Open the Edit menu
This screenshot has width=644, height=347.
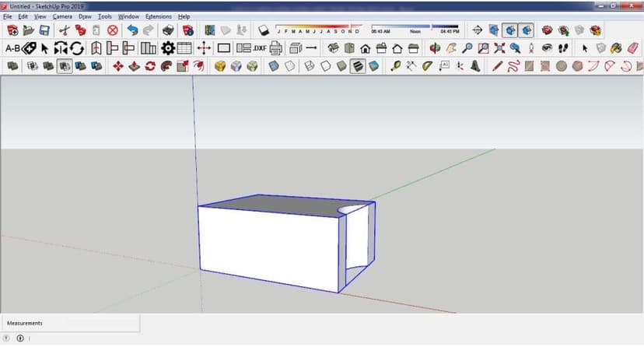(x=23, y=16)
